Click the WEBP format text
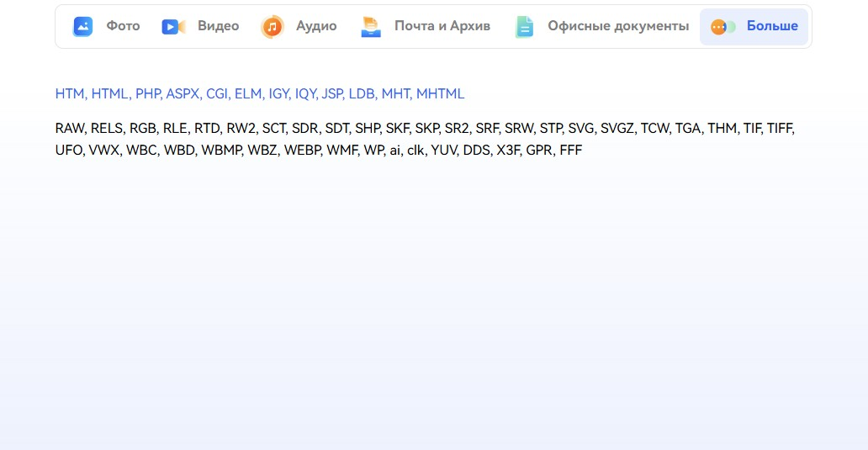The image size is (868, 450). point(302,151)
